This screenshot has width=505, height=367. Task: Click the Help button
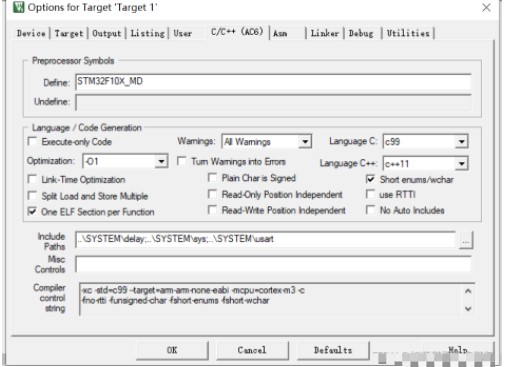pos(458,350)
